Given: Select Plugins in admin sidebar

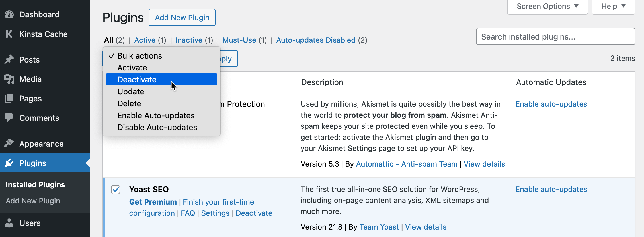Looking at the screenshot, I should click(45, 163).
